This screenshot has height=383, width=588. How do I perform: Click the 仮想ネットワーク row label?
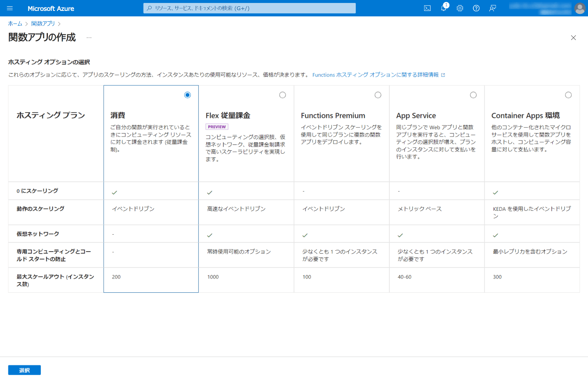point(38,234)
